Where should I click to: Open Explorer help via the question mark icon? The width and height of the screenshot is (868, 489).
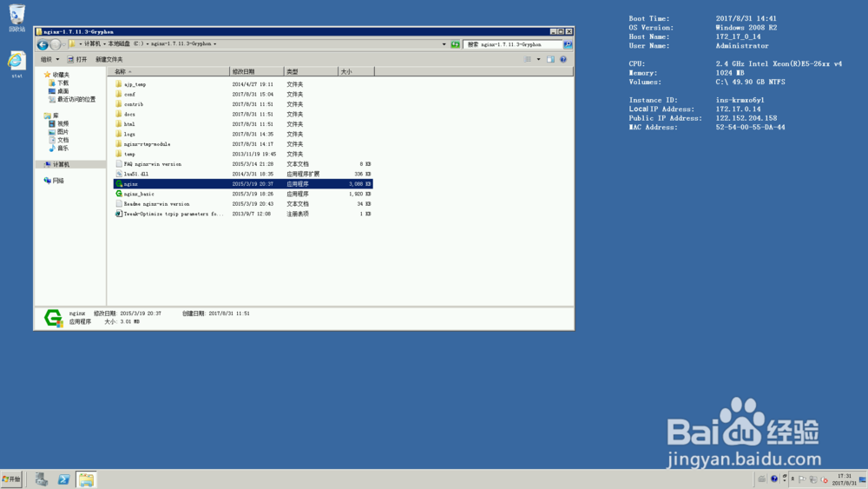[x=563, y=59]
